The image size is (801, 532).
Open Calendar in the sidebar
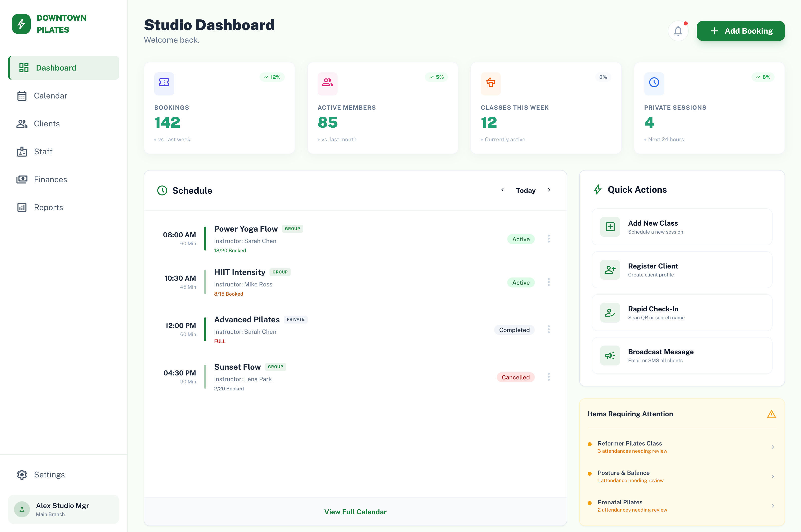(50, 96)
